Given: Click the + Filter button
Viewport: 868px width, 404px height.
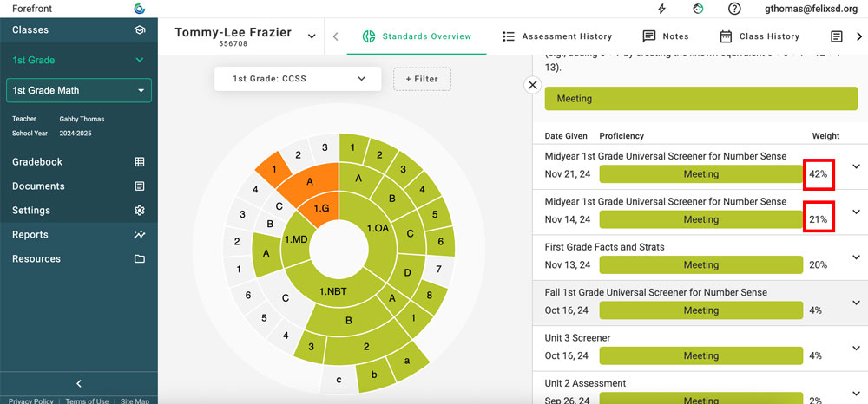Looking at the screenshot, I should (422, 79).
